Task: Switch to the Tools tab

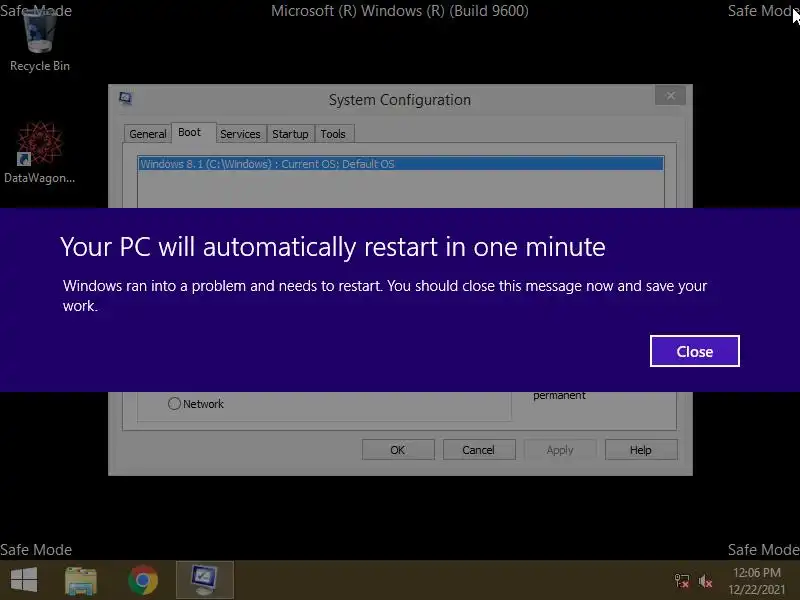Action: [333, 134]
